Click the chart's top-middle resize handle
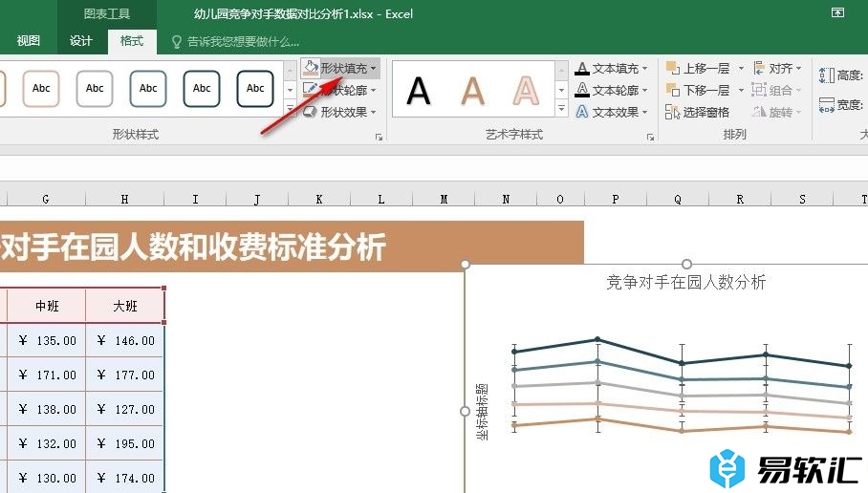Screen dimensions: 868x493 tap(686, 264)
